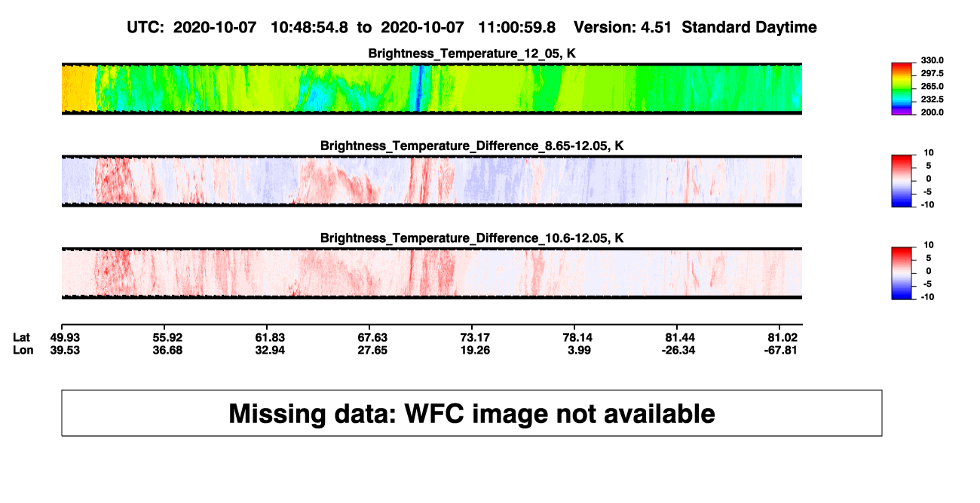This screenshot has height=503, width=980.
Task: Click 'Version: 4.51' in the header
Action: coord(623,27)
